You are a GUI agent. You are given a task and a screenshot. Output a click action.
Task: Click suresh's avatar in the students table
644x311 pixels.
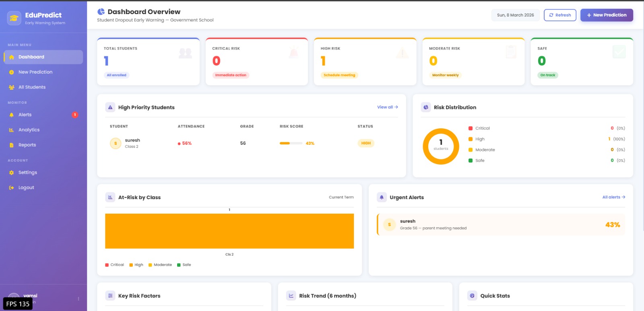pos(116,143)
